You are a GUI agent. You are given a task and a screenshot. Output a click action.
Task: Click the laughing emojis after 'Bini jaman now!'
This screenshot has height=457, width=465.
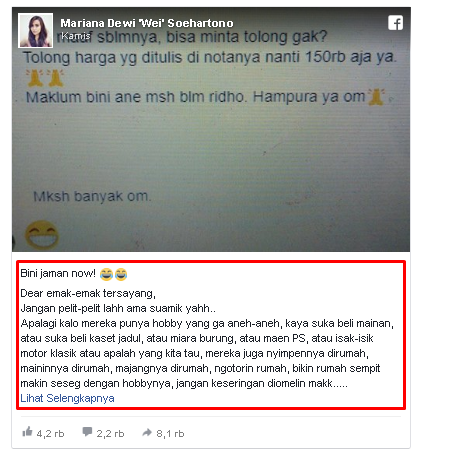tap(113, 274)
